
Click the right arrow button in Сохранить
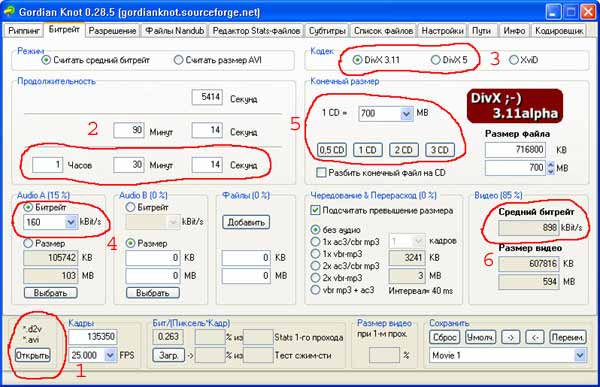[x=510, y=337]
